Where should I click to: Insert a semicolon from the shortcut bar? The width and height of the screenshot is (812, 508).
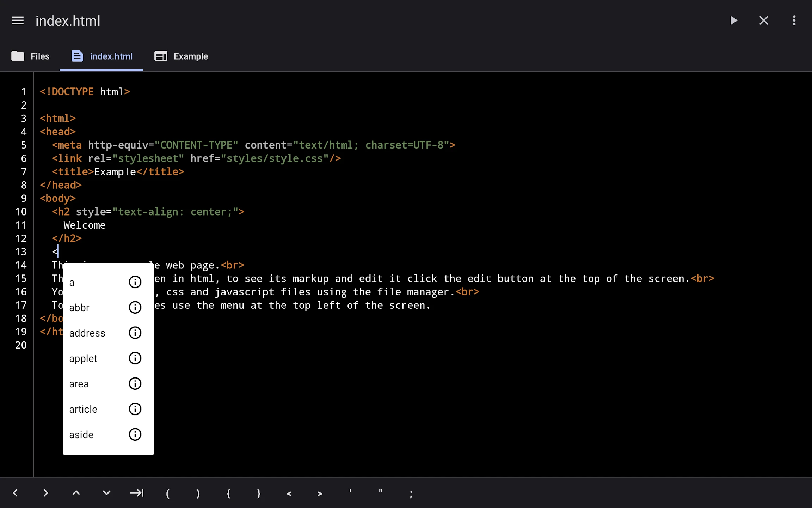(411, 493)
